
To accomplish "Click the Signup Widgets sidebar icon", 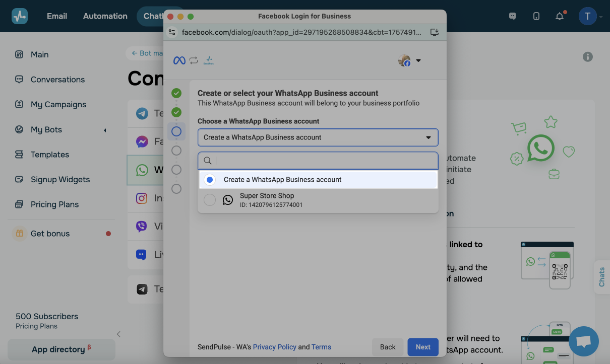I will 19,179.
